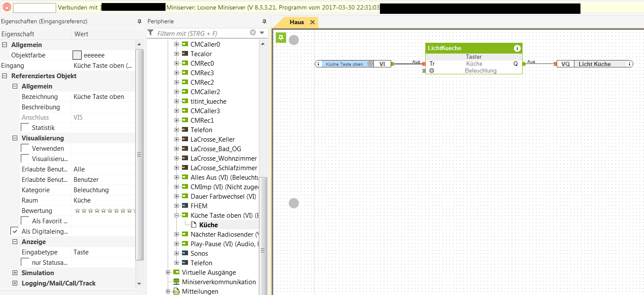Collapse the Allgemein section at top
The width and height of the screenshot is (644, 295).
pos(5,45)
